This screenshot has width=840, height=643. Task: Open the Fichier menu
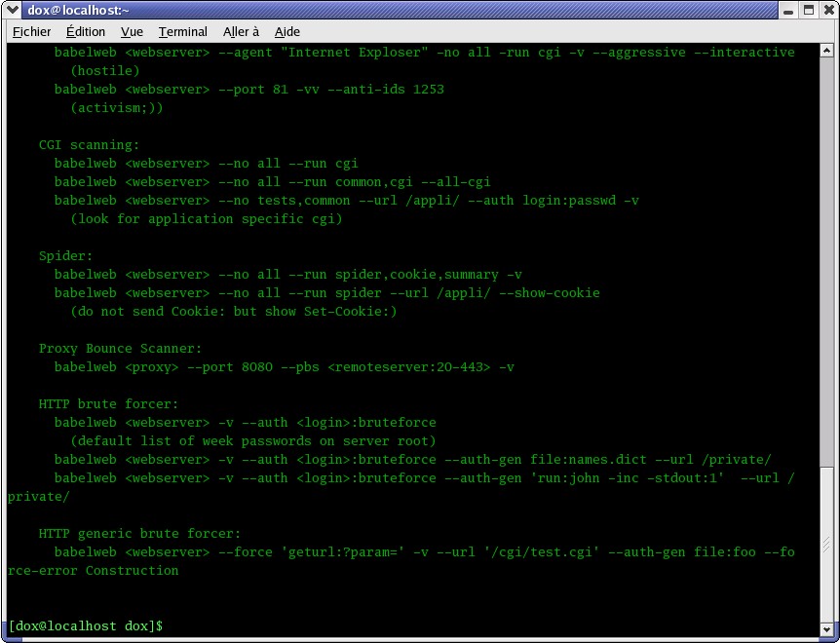click(31, 32)
